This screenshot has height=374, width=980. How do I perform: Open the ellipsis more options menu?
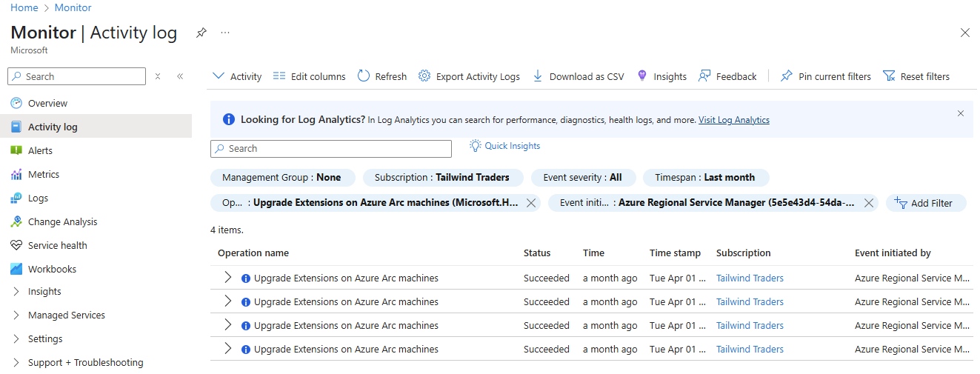(225, 33)
